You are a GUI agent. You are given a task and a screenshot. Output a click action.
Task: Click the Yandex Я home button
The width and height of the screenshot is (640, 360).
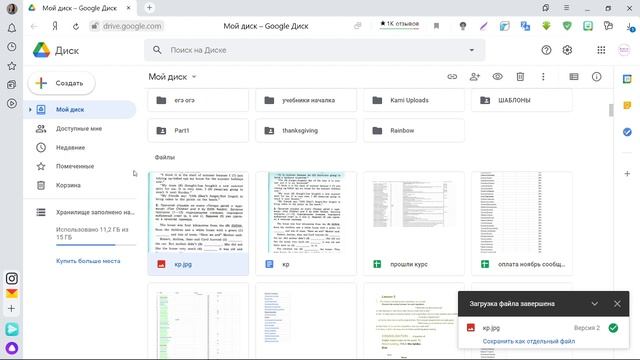point(55,26)
